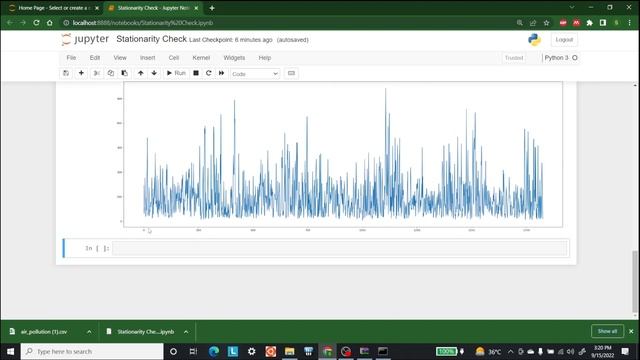Click the taskbar search box
Image resolution: width=640 pixels, height=360 pixels.
(92, 351)
